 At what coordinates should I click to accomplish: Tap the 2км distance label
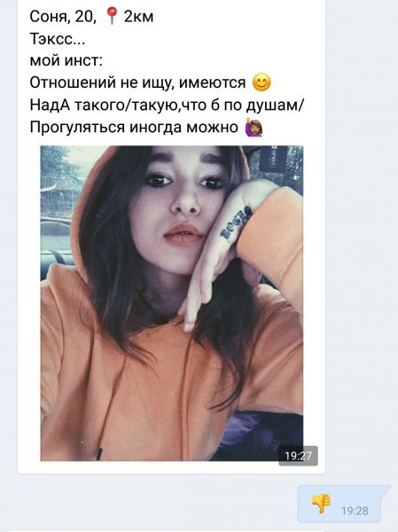click(x=138, y=16)
